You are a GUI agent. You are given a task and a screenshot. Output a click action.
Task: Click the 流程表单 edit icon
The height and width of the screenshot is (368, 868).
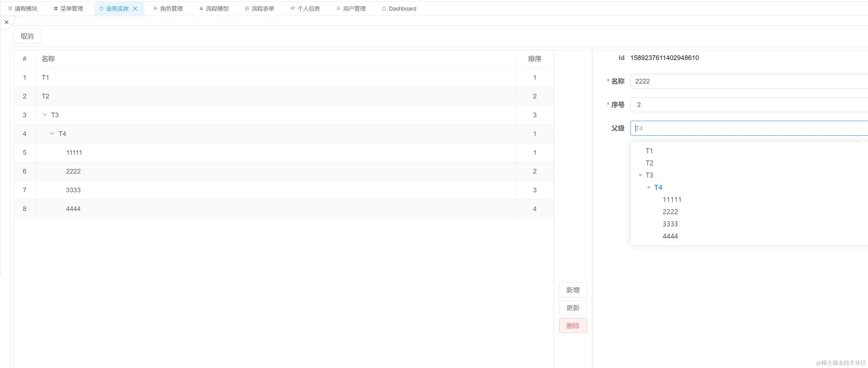[x=247, y=8]
